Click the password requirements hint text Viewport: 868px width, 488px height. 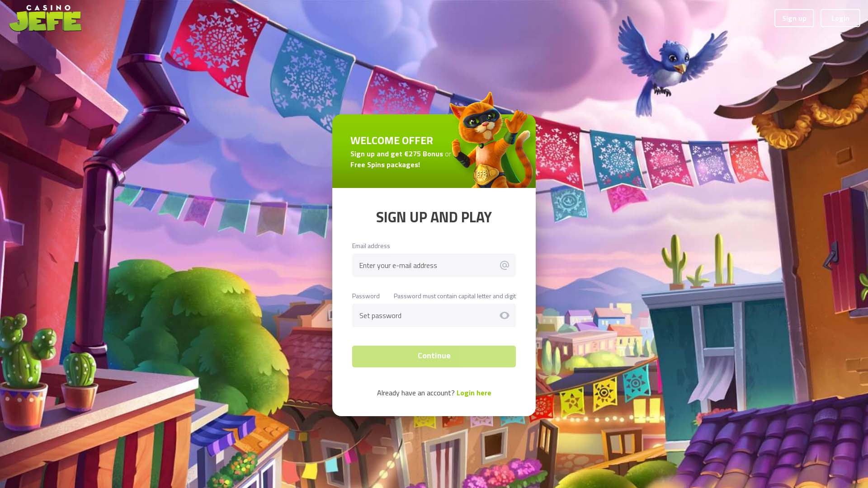click(454, 296)
